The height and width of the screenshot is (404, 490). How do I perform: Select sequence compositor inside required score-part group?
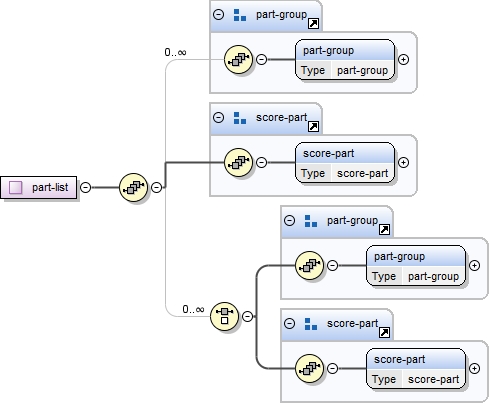238,163
